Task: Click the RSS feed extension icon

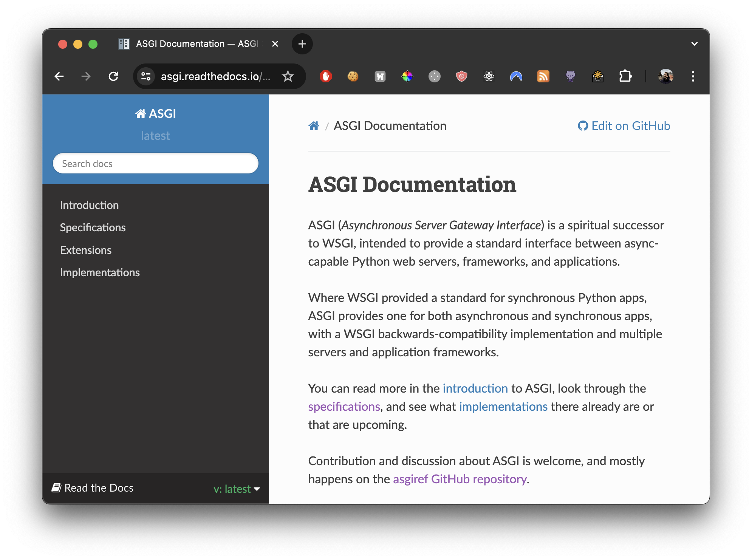Action: 543,76
